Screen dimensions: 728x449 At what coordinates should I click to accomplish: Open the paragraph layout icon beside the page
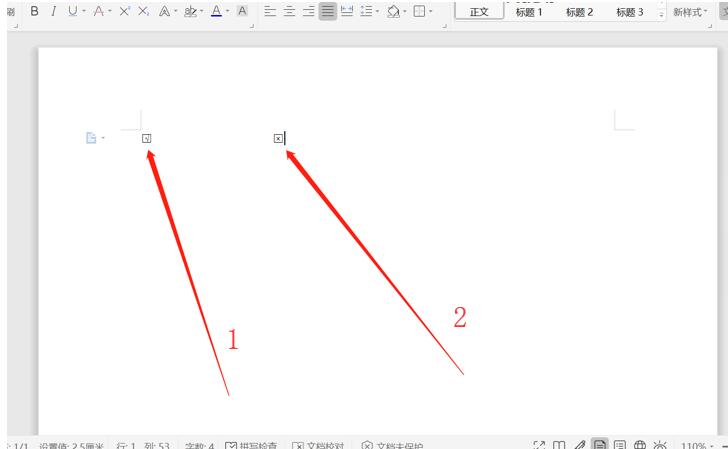pyautogui.click(x=92, y=138)
